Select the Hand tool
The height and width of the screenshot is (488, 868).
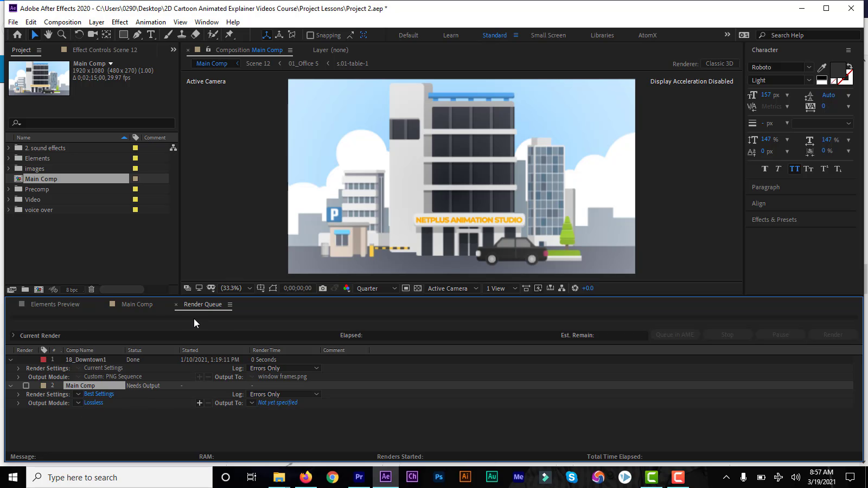point(48,35)
